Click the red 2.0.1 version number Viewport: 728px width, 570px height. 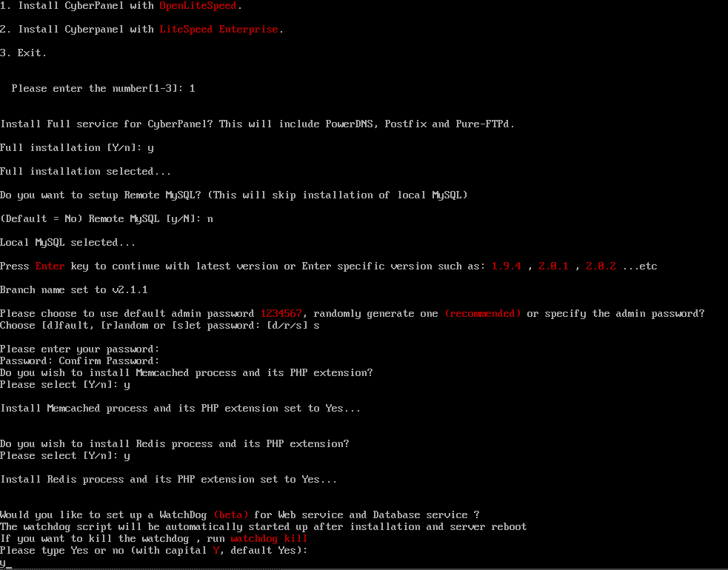coord(553,266)
